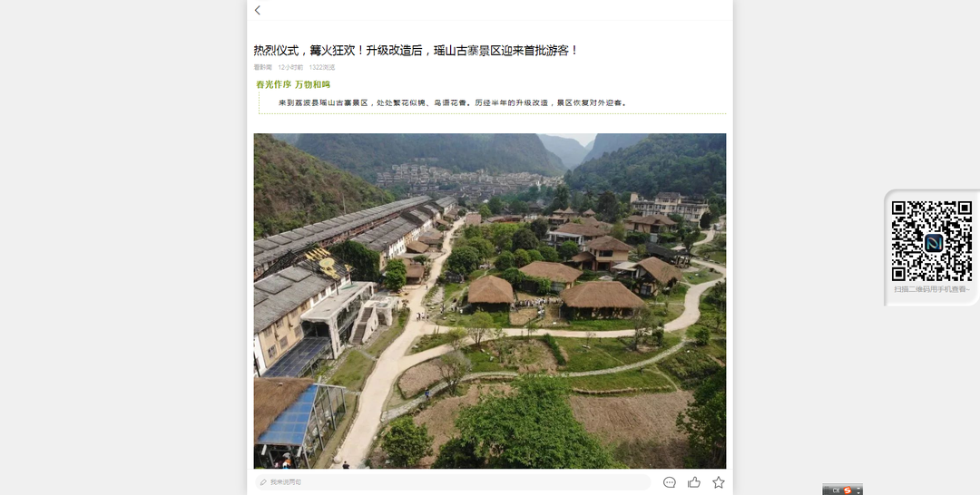
Task: Click the 1322浏览 view count
Action: (322, 67)
